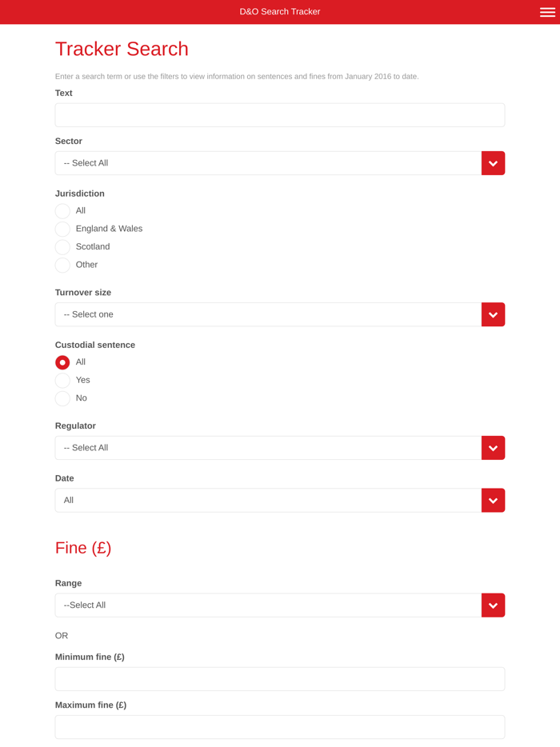The width and height of the screenshot is (560, 747).
Task: Set Custodial sentence to No
Action: coord(62,398)
